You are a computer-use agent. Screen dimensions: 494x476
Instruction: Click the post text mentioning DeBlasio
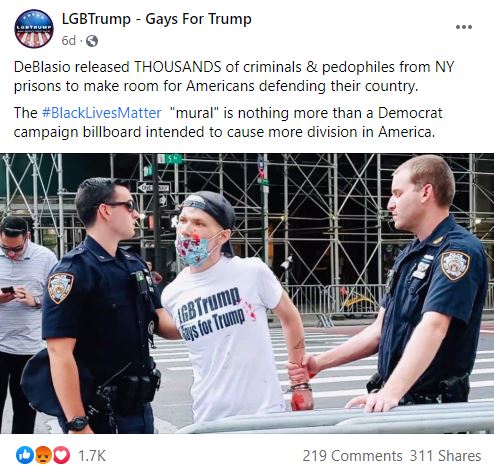pos(233,76)
